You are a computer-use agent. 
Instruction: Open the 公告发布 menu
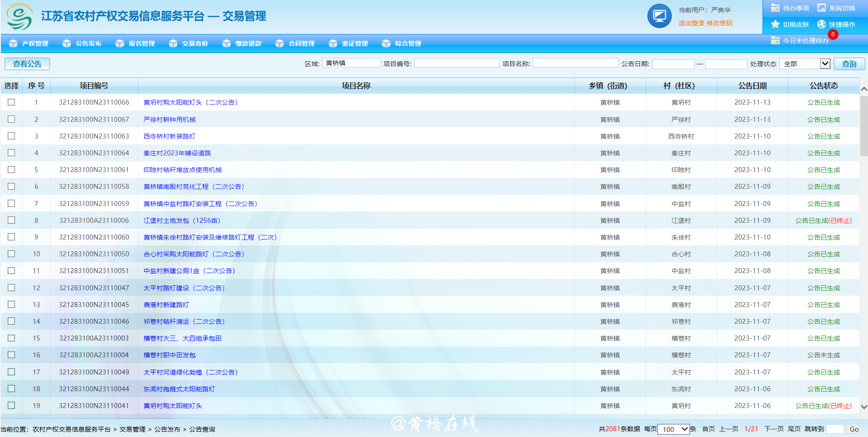point(88,43)
